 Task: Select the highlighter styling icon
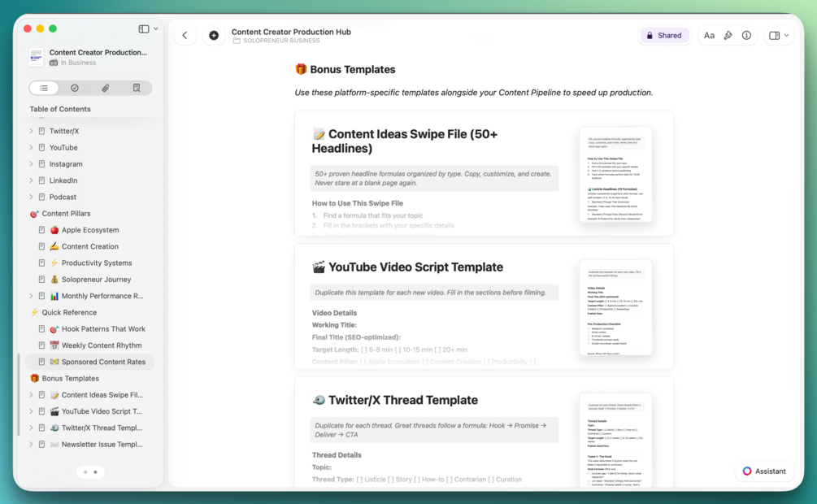pyautogui.click(x=728, y=36)
